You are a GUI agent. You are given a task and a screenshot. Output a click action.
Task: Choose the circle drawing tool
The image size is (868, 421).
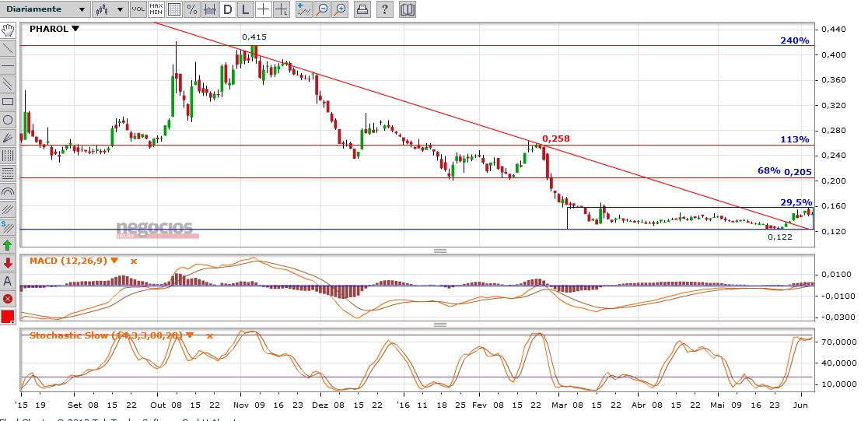[x=8, y=120]
